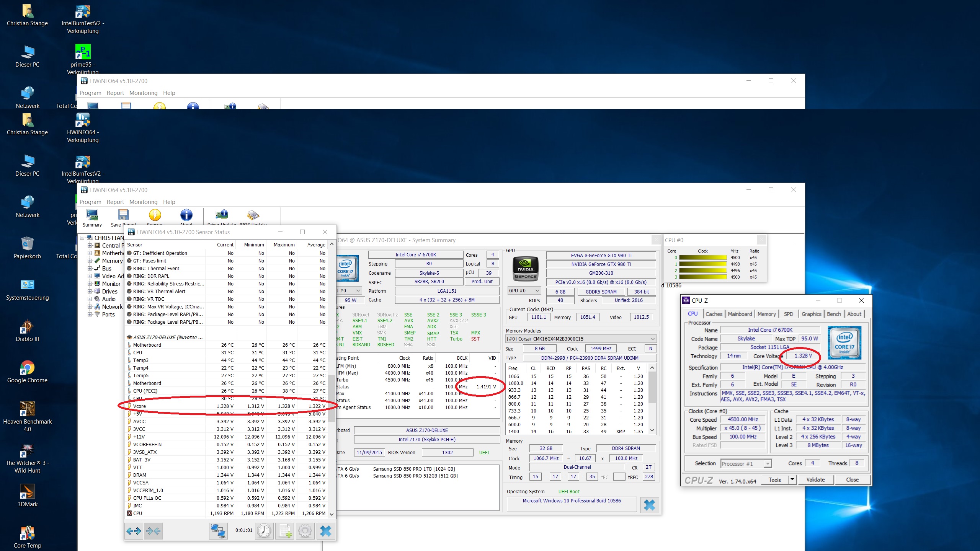Click the down-arrow on the sensor list scrollbar

[332, 514]
